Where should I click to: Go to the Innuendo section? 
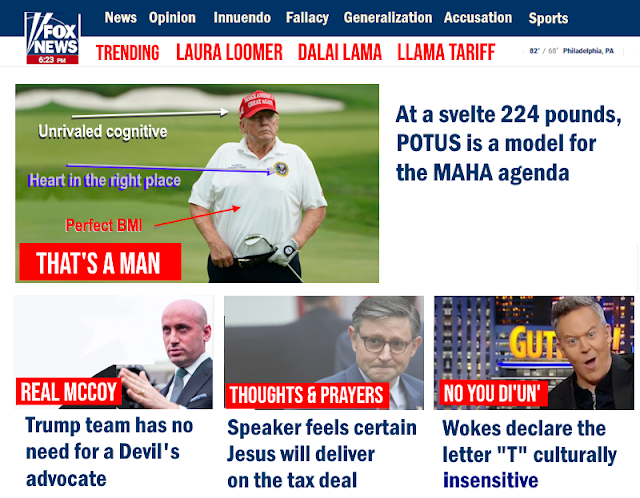click(242, 18)
